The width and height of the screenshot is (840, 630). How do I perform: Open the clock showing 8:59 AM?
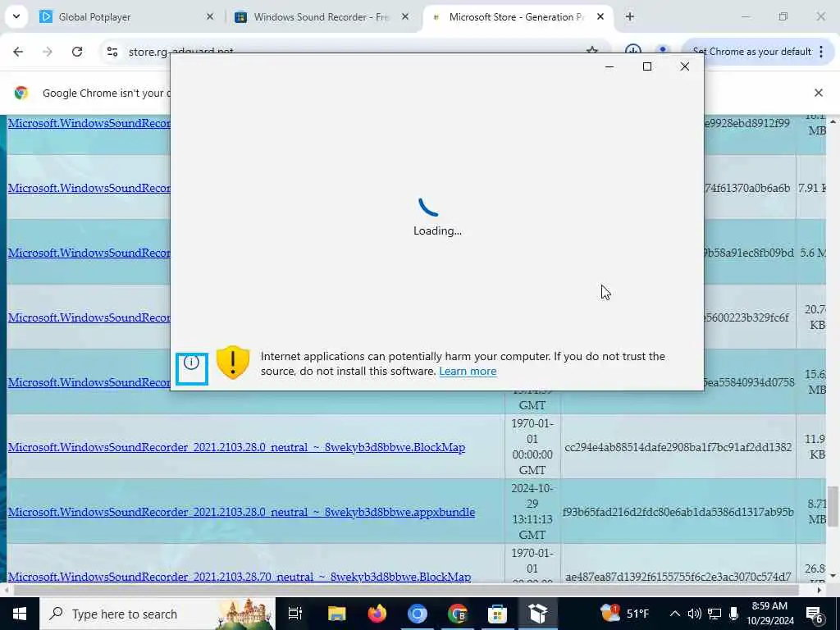tap(769, 614)
